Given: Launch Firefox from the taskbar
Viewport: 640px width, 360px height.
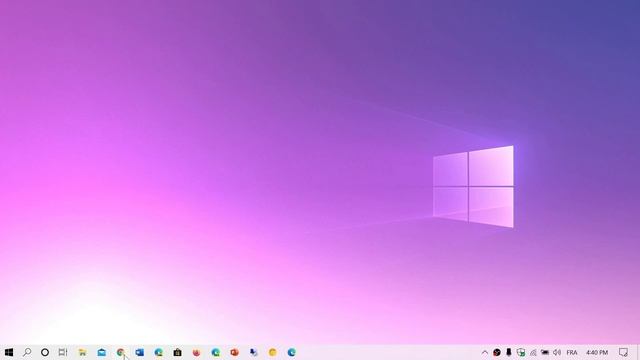Looking at the screenshot, I should point(196,352).
